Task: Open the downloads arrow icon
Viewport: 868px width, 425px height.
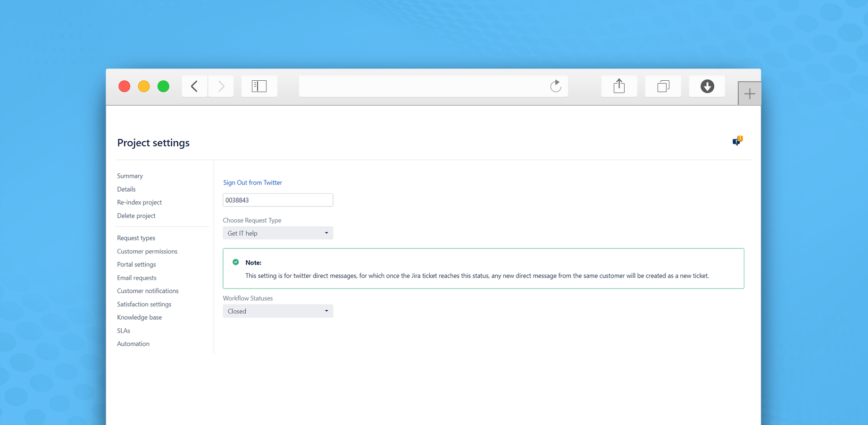Action: click(x=707, y=86)
